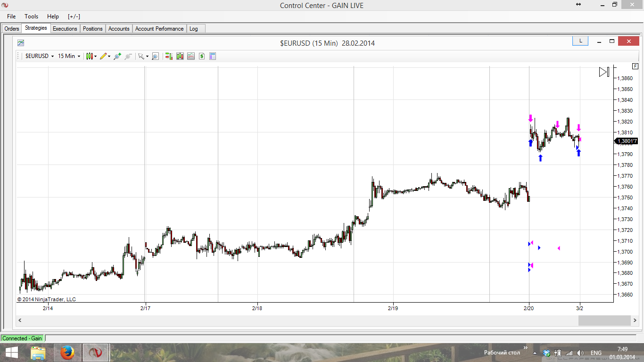
Task: Click the 1,3700 price axis label
Action: point(625,252)
